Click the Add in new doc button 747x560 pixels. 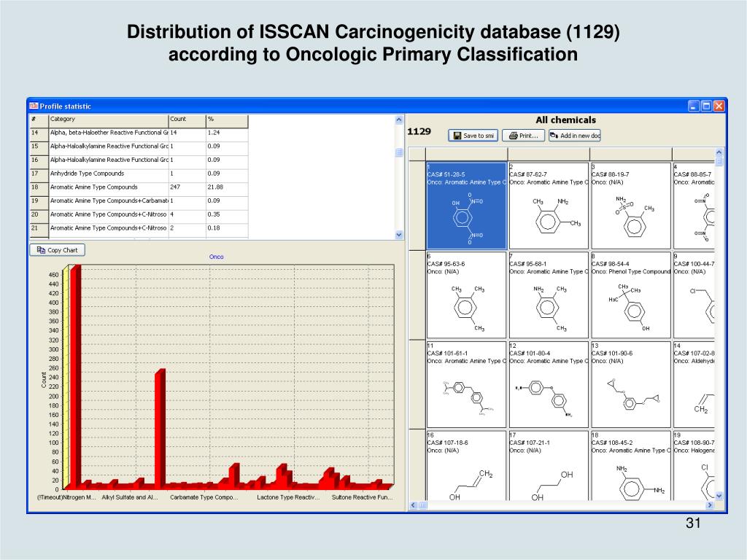coord(575,136)
